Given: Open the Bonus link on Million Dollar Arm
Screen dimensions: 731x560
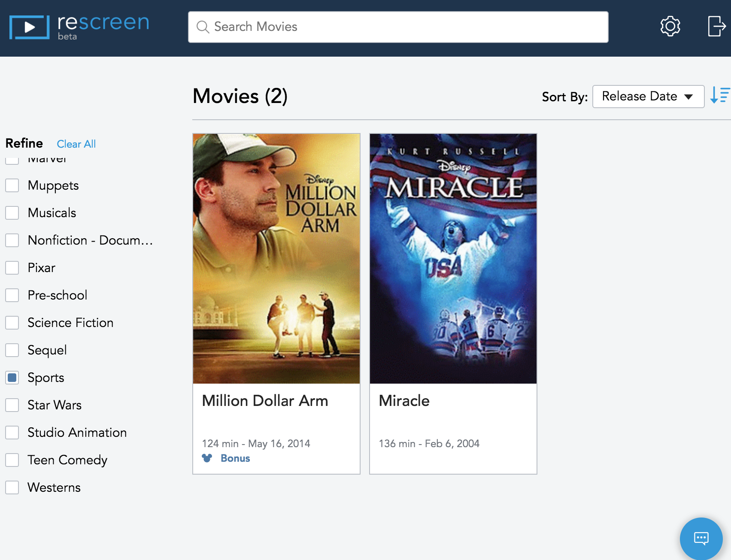Looking at the screenshot, I should [235, 458].
